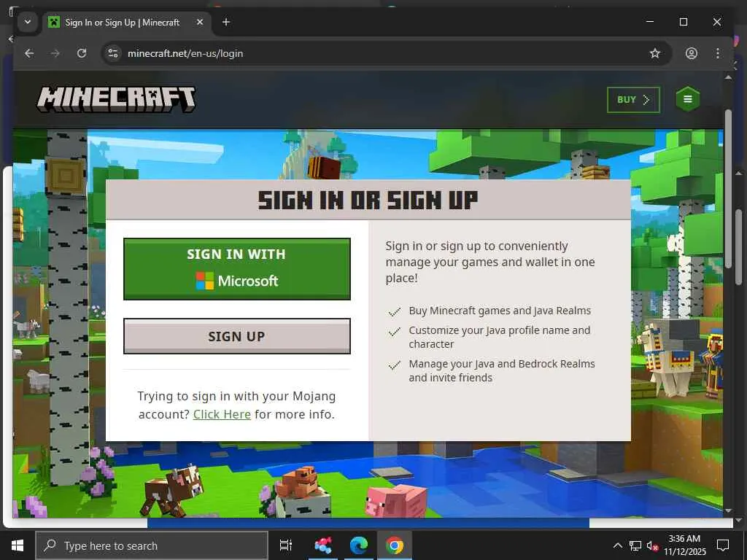Click the page vertical scrollbar thumb
This screenshot has height=560, width=747.
(x=728, y=190)
